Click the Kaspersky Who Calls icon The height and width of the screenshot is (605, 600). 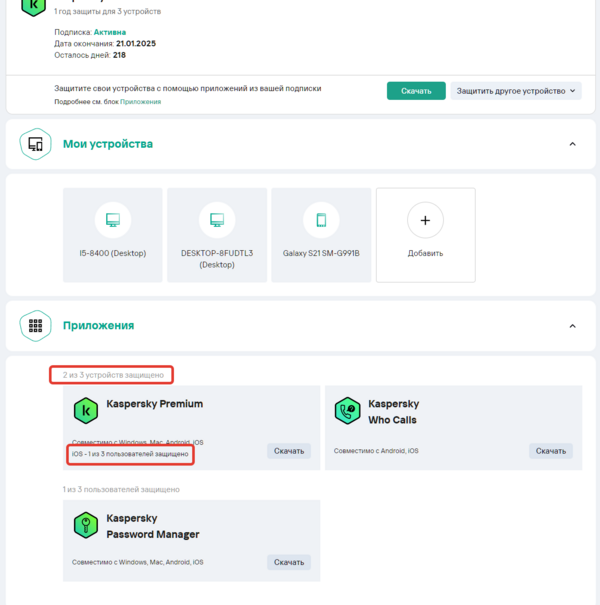(x=348, y=410)
